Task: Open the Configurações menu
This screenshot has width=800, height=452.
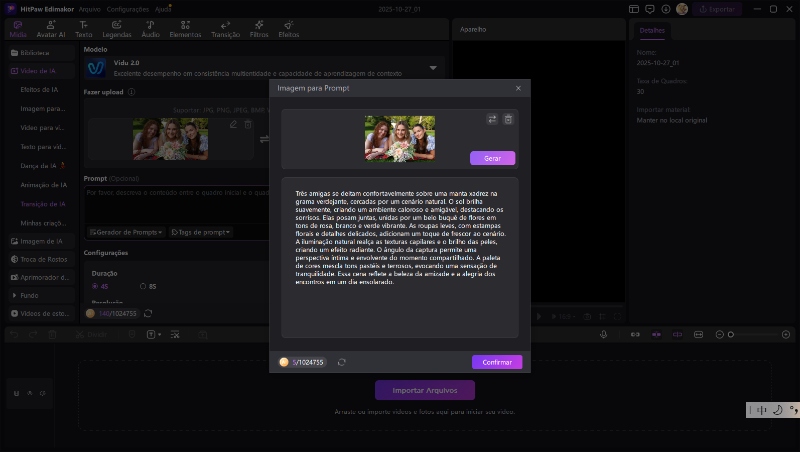Action: tap(127, 8)
